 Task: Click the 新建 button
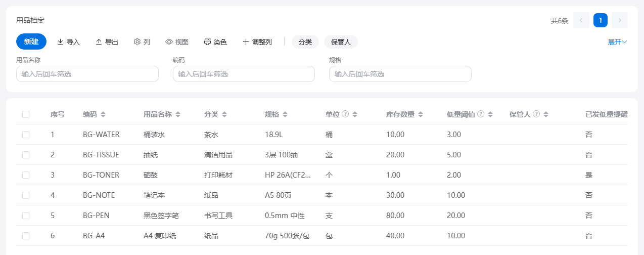[x=31, y=41]
